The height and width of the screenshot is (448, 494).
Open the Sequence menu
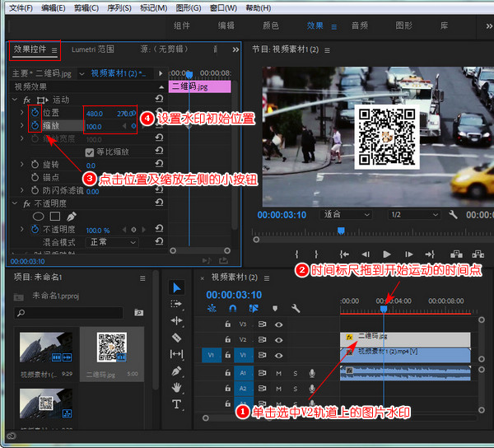(x=119, y=8)
